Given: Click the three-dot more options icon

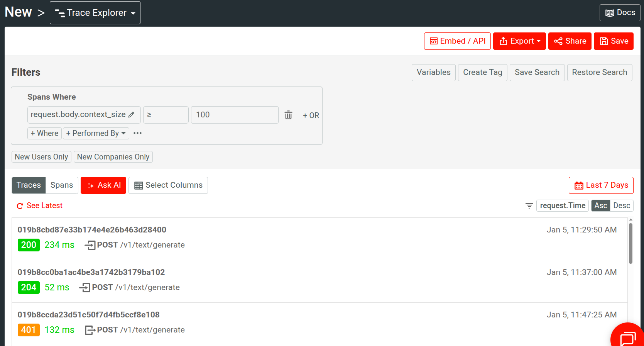Looking at the screenshot, I should (x=137, y=133).
